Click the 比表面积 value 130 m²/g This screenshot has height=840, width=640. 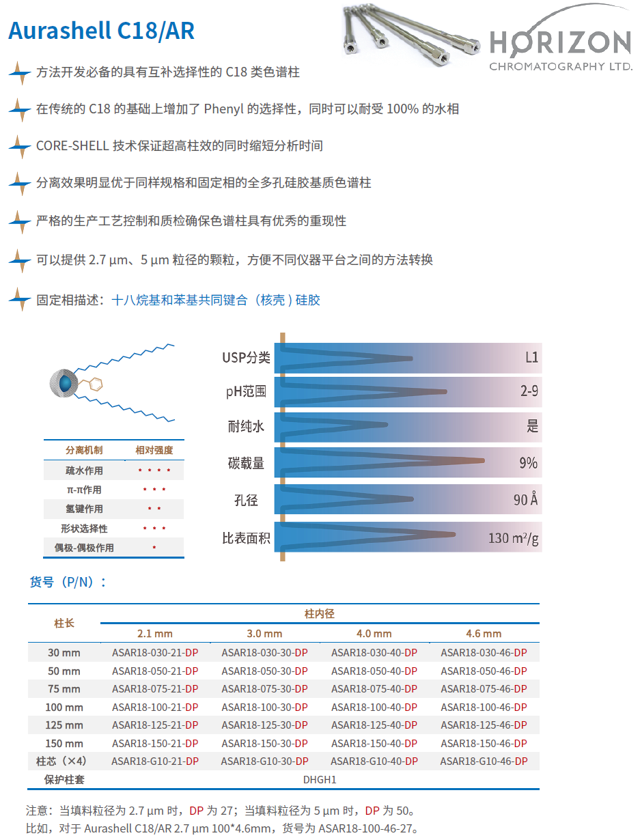point(513,538)
